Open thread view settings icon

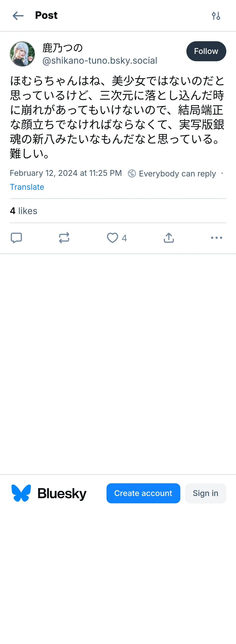pos(216,16)
